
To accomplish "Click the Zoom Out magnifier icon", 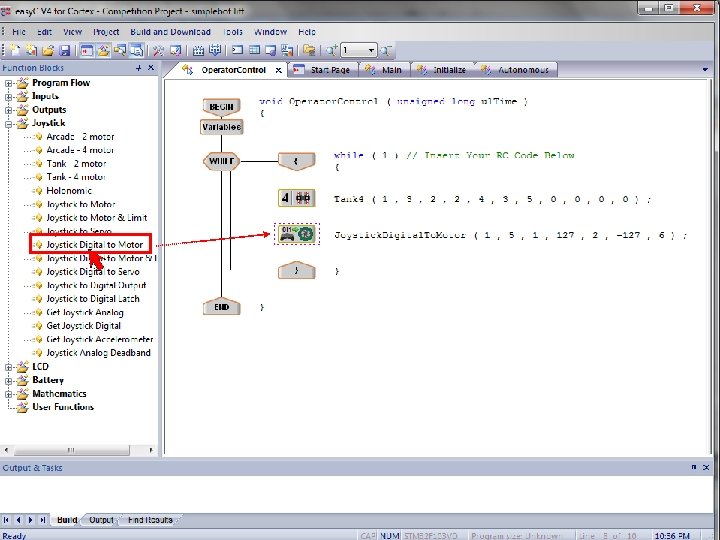I will pos(386,50).
